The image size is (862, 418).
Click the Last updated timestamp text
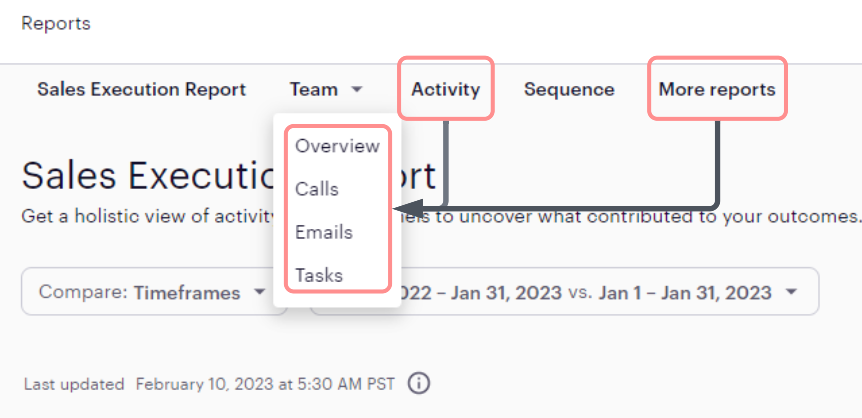pos(209,384)
